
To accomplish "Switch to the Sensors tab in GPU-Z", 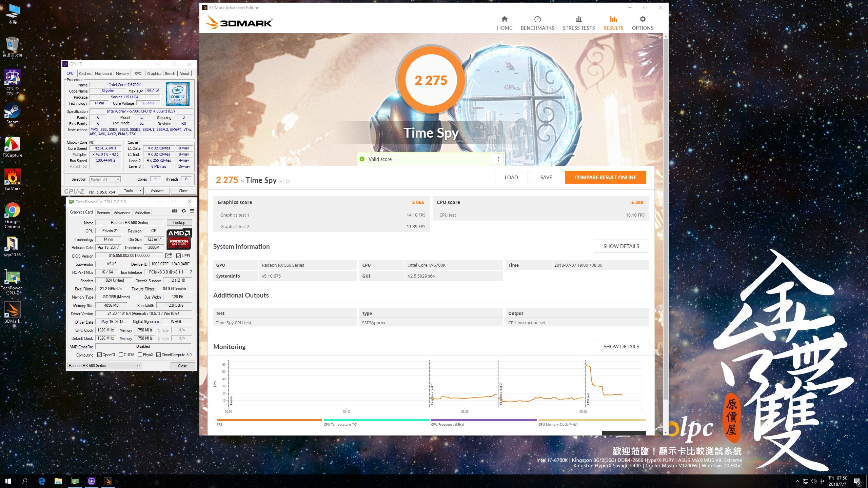I will [103, 212].
